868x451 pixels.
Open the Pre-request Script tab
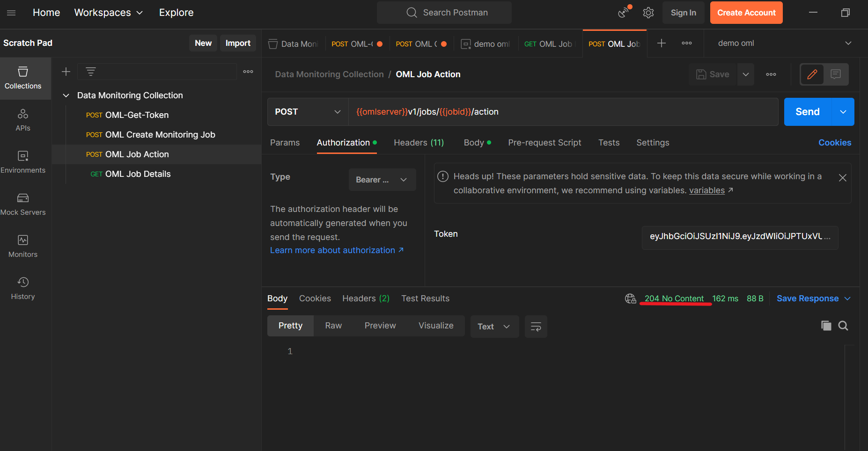(544, 143)
